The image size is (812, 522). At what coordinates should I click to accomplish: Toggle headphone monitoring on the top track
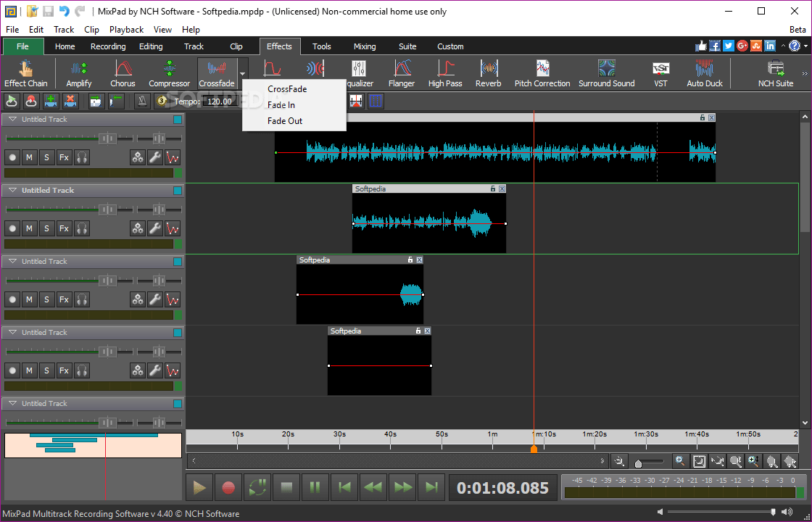[82, 157]
